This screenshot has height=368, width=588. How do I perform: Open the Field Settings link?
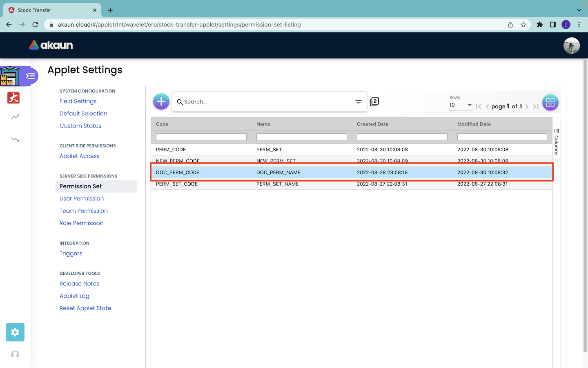click(78, 101)
